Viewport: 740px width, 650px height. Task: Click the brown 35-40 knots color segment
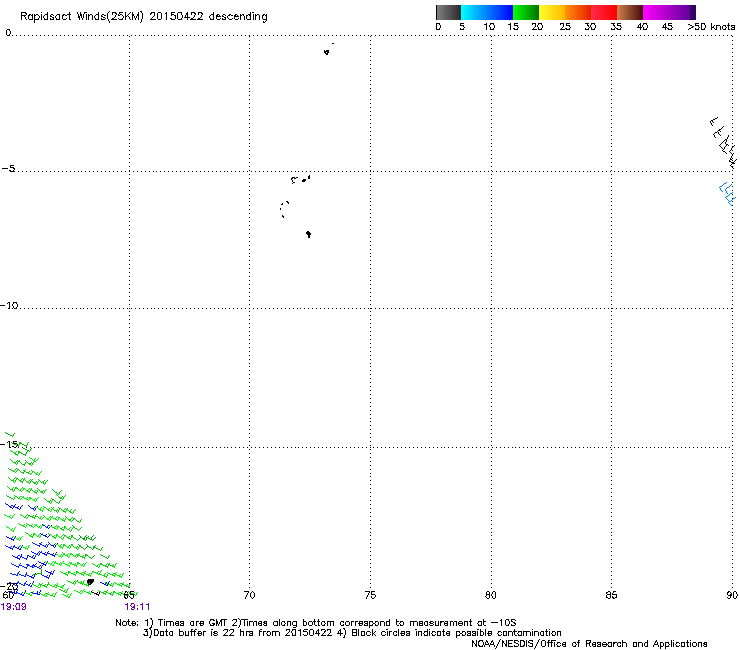tap(630, 12)
